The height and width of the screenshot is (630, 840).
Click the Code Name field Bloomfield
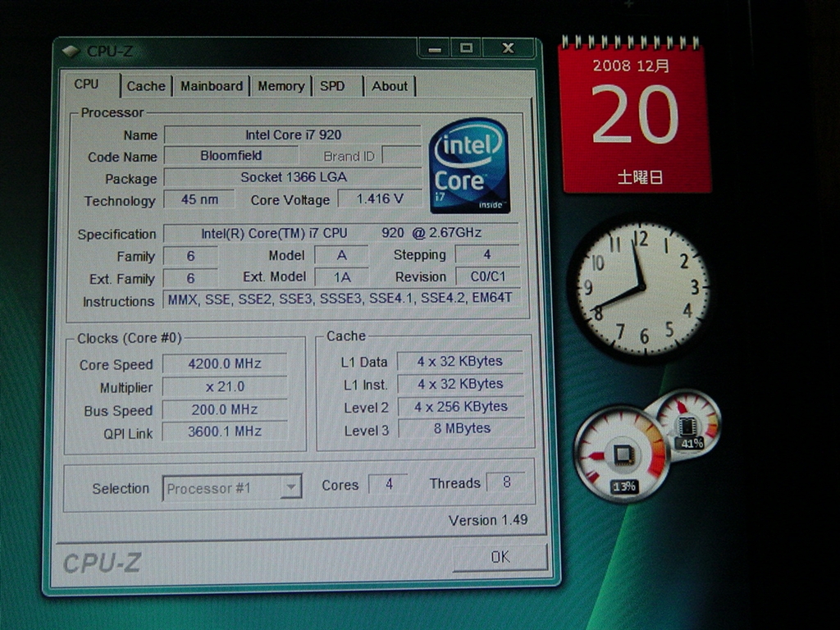pos(231,155)
